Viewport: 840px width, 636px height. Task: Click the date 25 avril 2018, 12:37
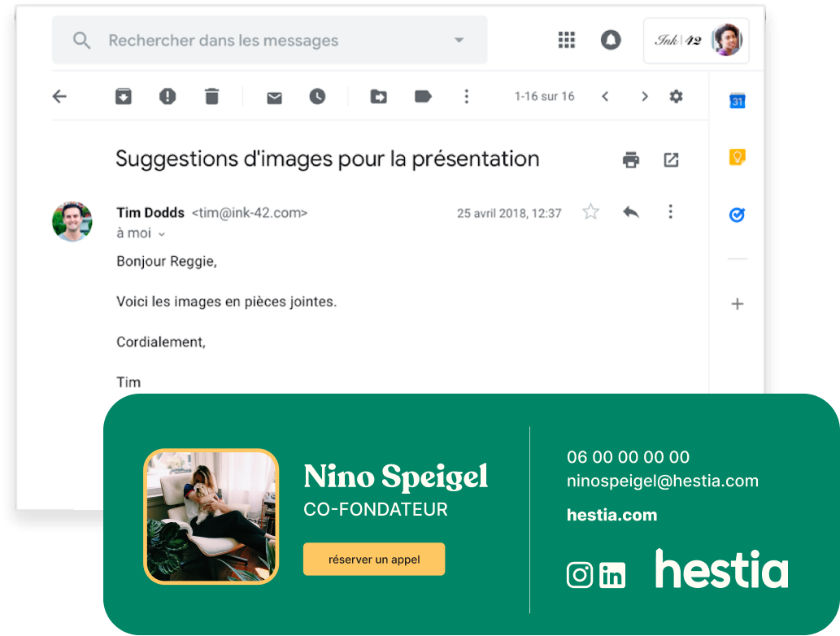point(509,213)
